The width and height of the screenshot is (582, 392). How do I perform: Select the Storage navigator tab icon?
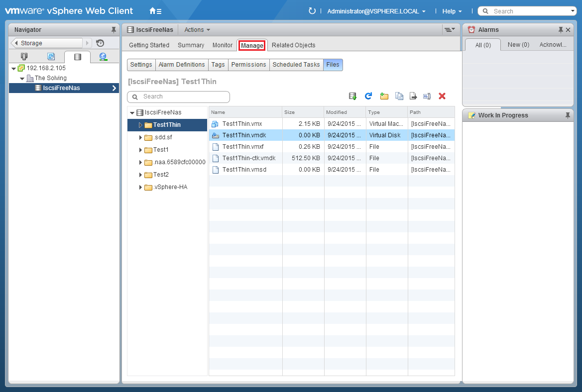77,57
